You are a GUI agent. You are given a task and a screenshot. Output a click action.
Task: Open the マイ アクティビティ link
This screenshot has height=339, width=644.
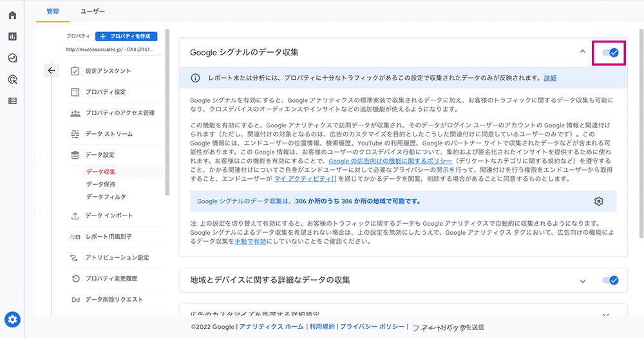305,179
